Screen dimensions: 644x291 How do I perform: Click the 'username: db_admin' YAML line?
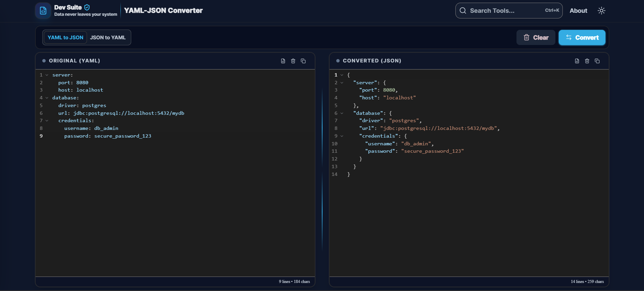coord(91,128)
